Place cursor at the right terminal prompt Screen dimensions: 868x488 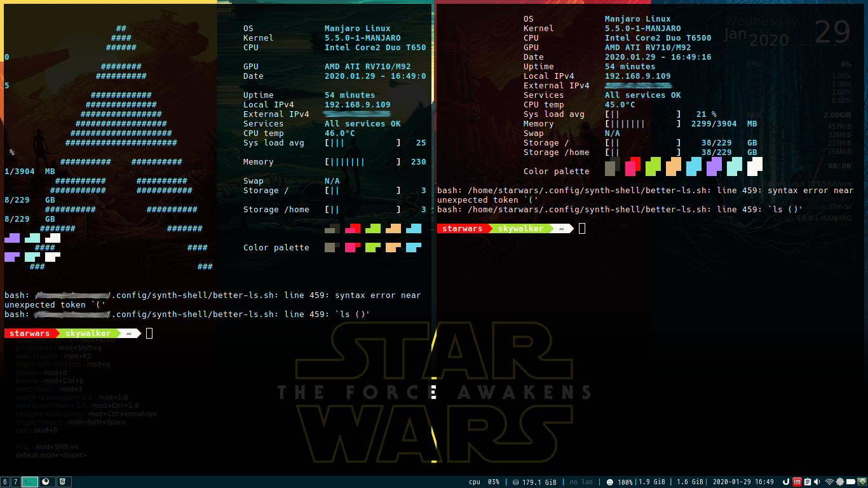click(582, 229)
